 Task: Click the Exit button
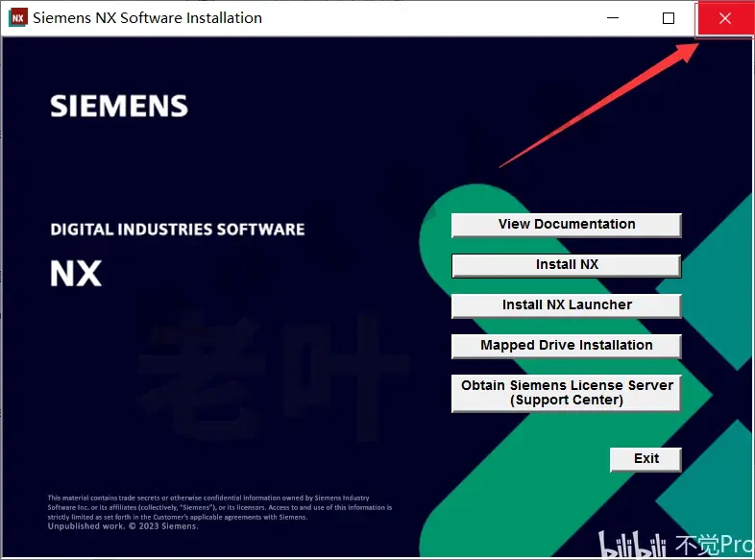645,459
